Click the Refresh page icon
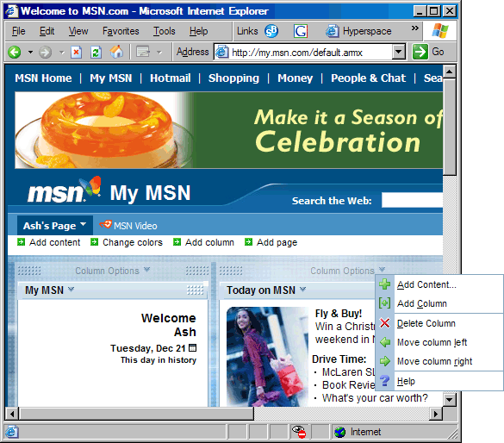This screenshot has width=504, height=443. pos(96,52)
